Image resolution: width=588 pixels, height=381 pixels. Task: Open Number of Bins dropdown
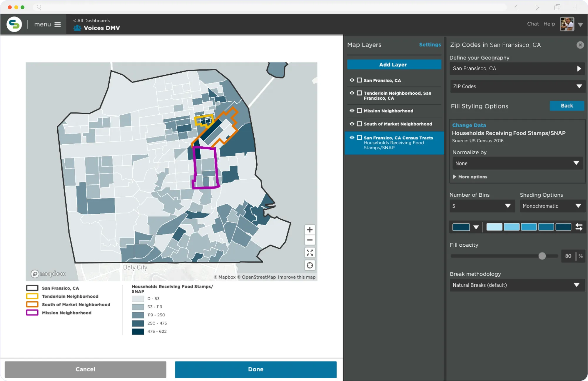point(482,206)
